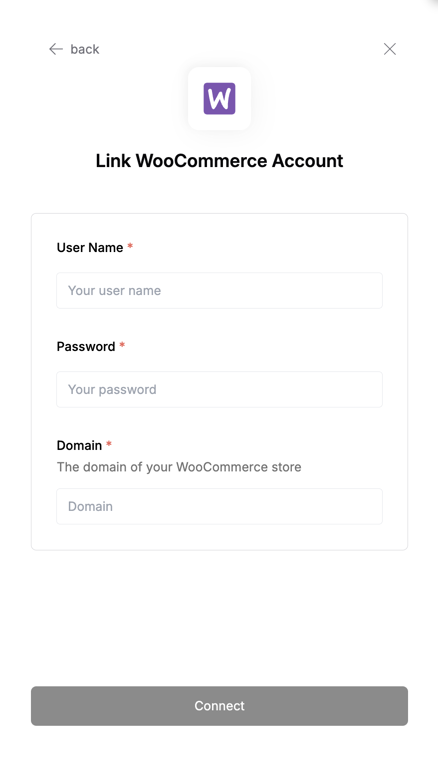Click the word 'store' in the helper text
439x760 pixels.
[286, 467]
